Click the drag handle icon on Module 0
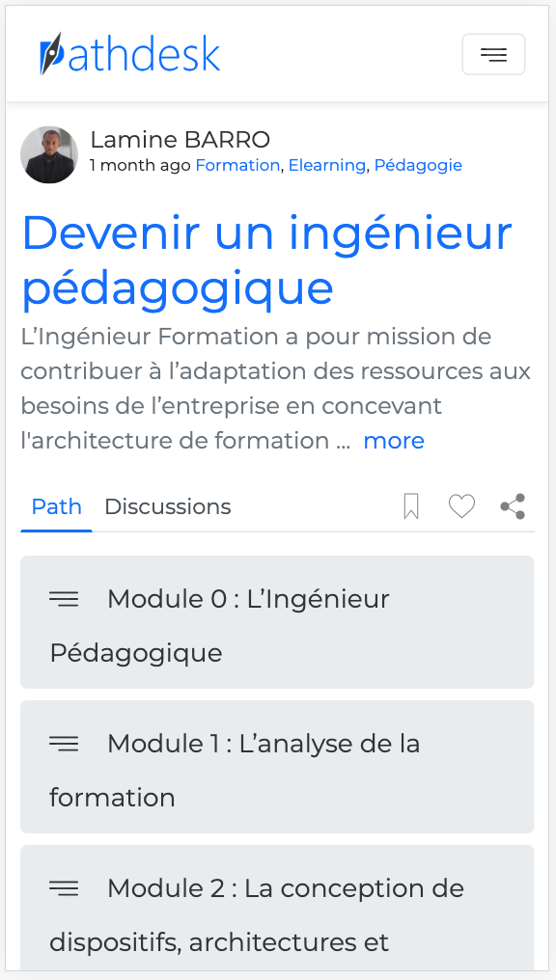This screenshot has height=980, width=556. [x=64, y=599]
